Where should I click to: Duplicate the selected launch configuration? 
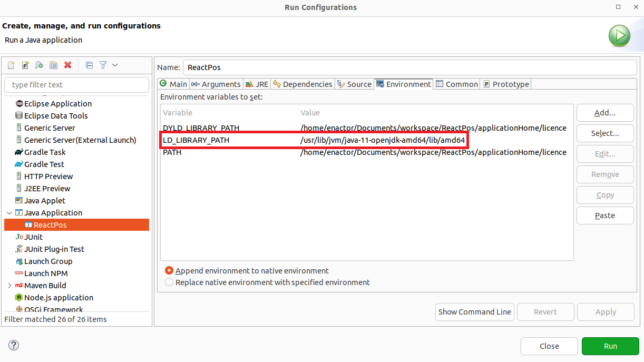[53, 65]
